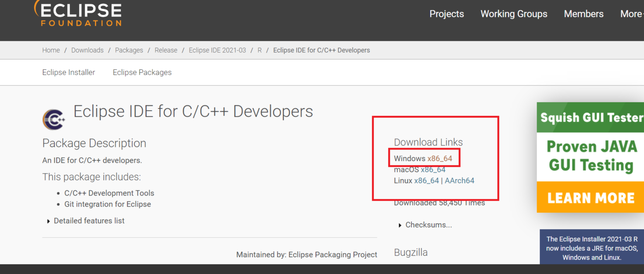644x274 pixels.
Task: Open the Members menu
Action: pyautogui.click(x=584, y=14)
